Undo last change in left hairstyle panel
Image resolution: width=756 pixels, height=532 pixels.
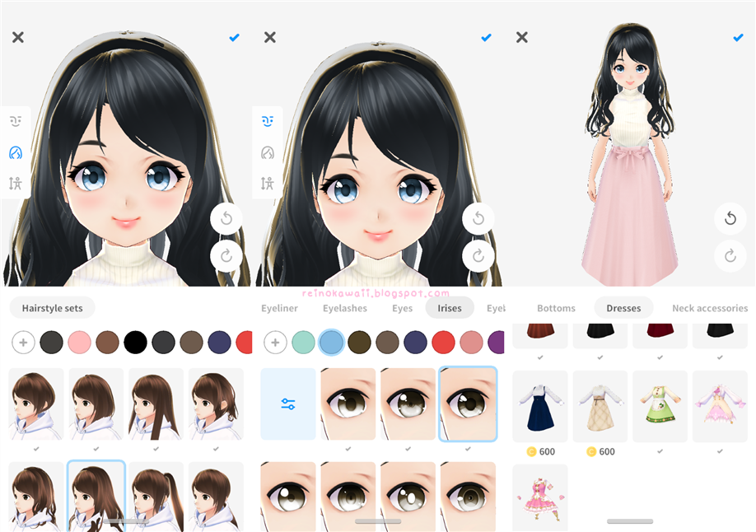tap(226, 218)
